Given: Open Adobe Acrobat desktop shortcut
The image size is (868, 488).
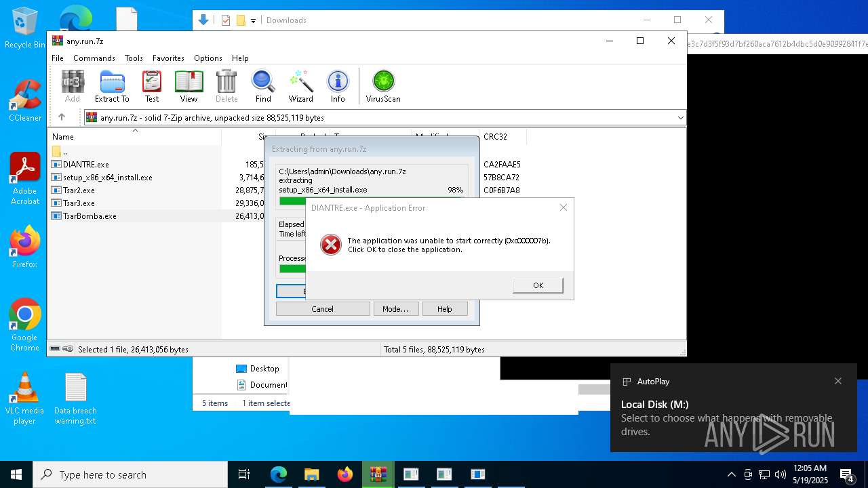Looking at the screenshot, I should pyautogui.click(x=25, y=179).
